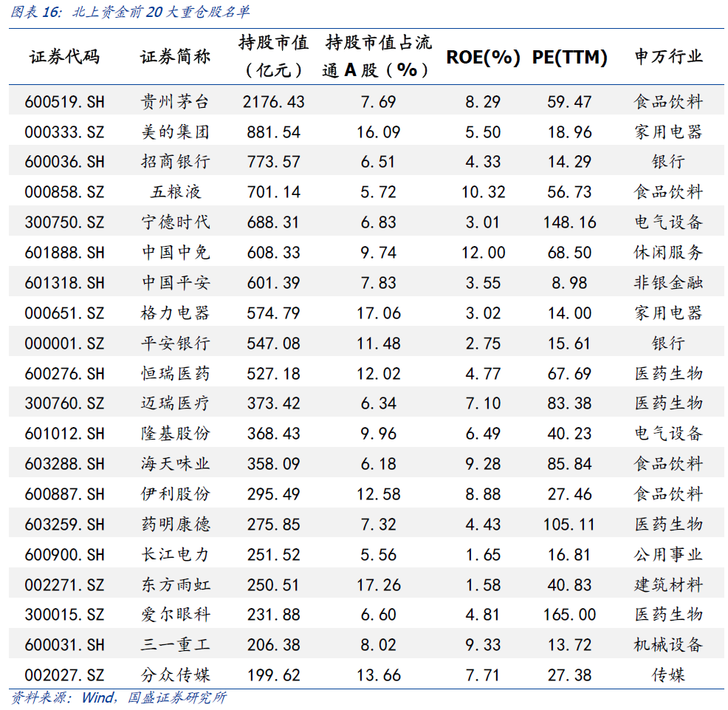Click stock code 600900.SH

click(64, 555)
